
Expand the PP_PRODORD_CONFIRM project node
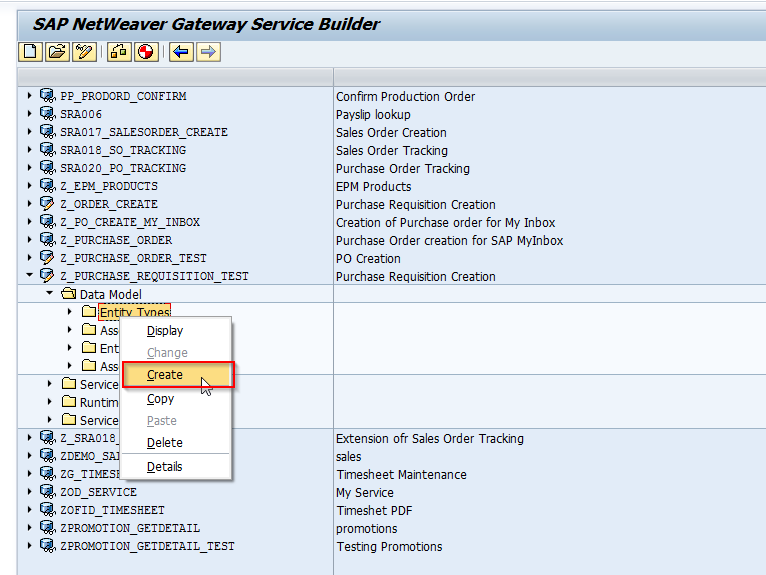pos(30,96)
